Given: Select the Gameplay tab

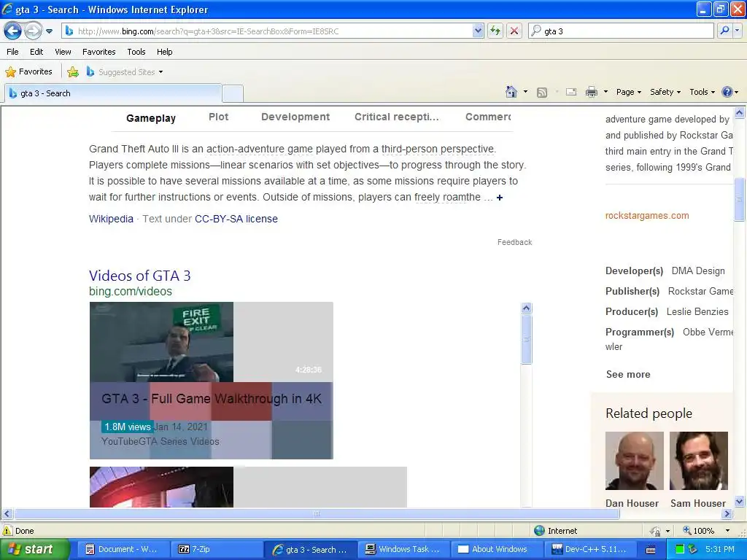Looking at the screenshot, I should [x=151, y=118].
